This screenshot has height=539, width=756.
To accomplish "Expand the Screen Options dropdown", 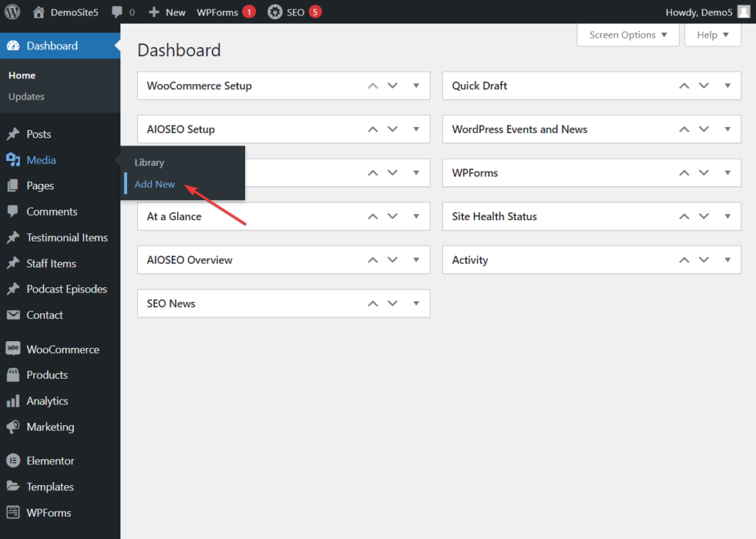I will tap(628, 35).
